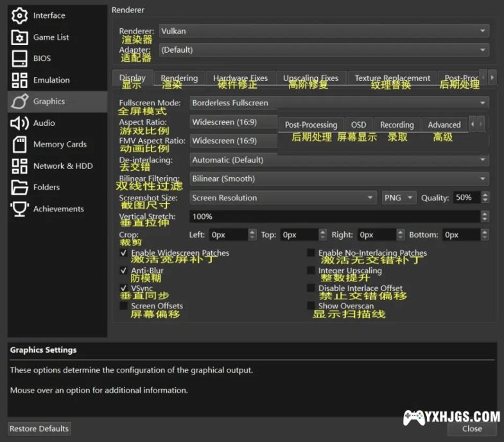
Task: Select the Memory Cards icon
Action: click(20, 145)
